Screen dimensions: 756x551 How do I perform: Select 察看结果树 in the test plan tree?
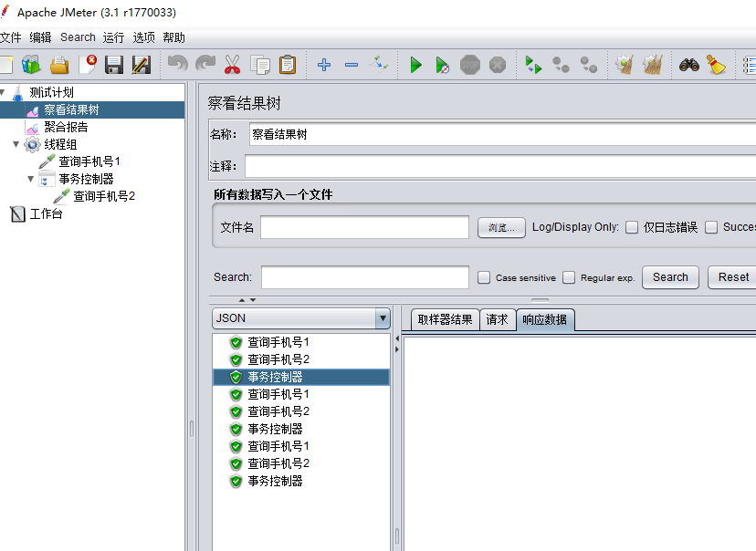71,109
